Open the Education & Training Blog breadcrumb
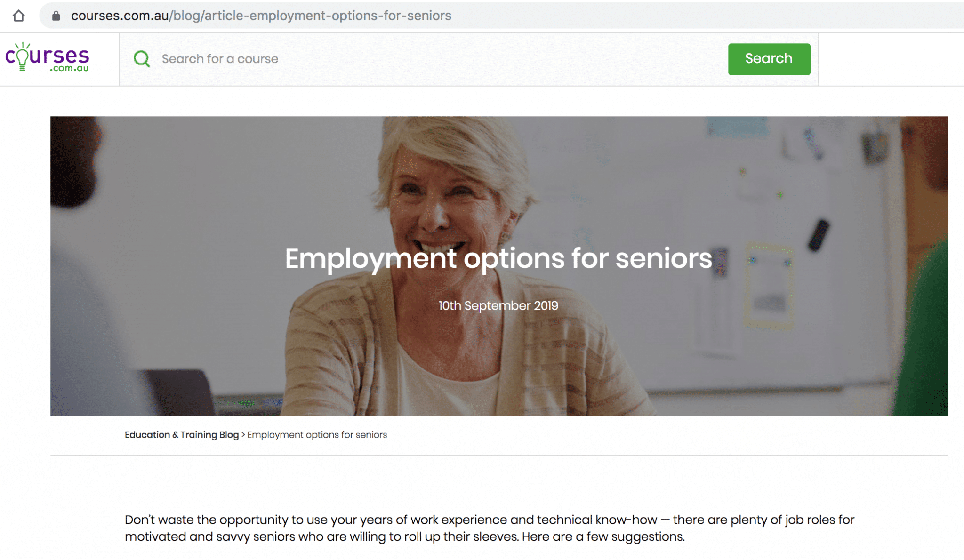Screen dimensions: 964x560 point(181,435)
